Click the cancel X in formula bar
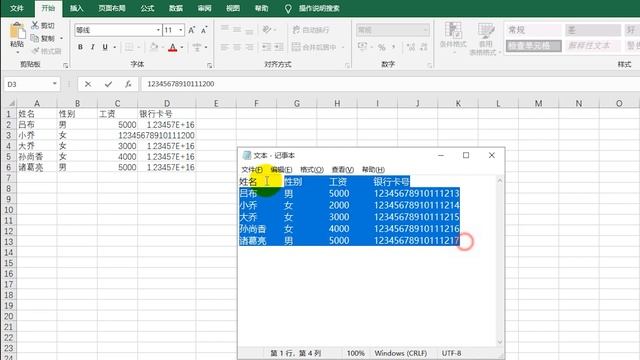This screenshot has width=640, height=360. [88, 84]
